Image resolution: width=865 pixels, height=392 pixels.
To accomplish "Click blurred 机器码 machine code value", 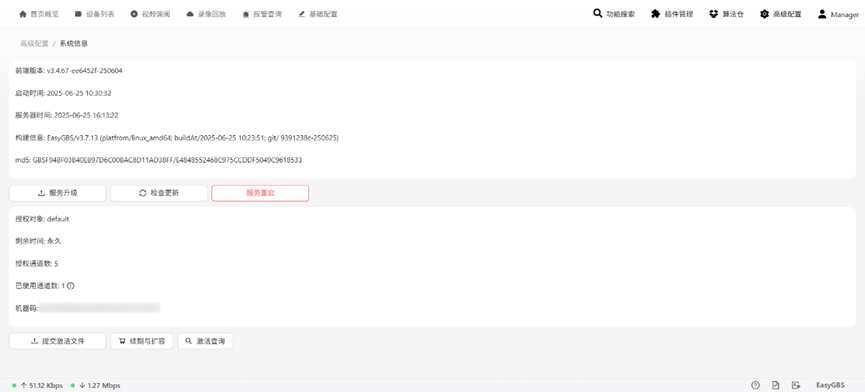I will pos(99,308).
